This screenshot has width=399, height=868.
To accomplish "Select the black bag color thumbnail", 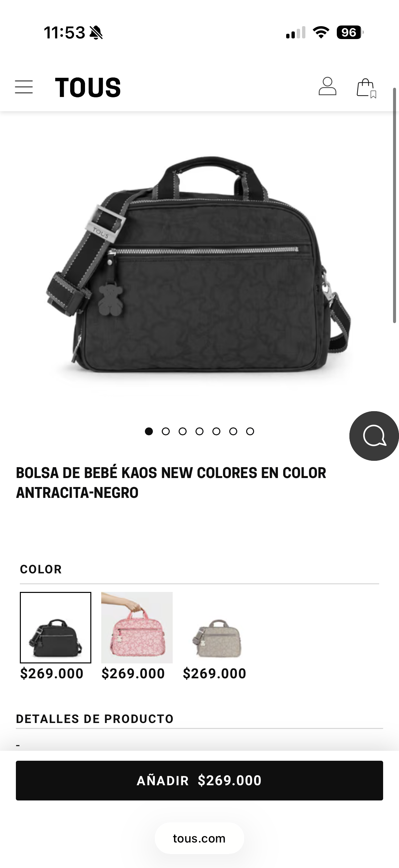I will tap(56, 627).
